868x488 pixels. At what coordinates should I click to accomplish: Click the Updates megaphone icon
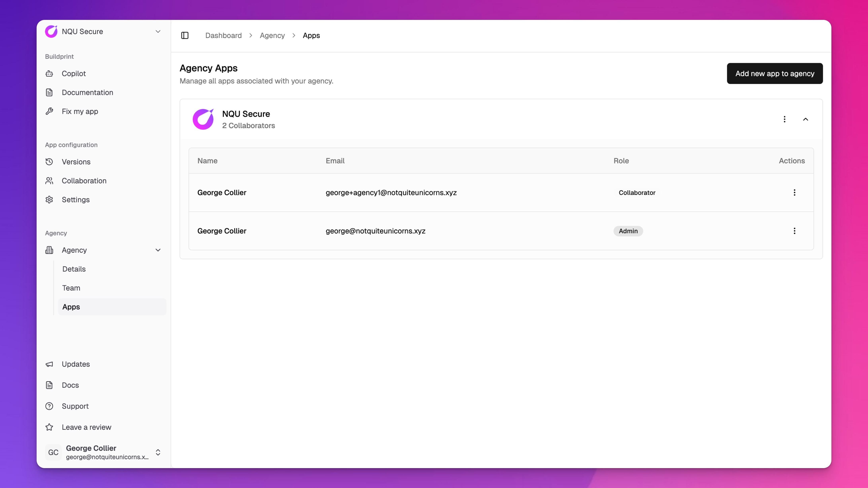click(x=49, y=364)
